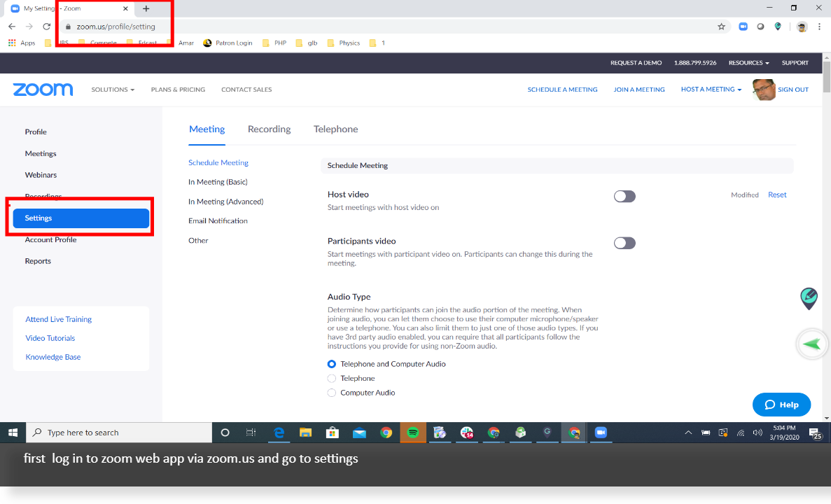Jump to Schedule Meeting settings section
Image resolution: width=831 pixels, height=504 pixels.
point(218,162)
